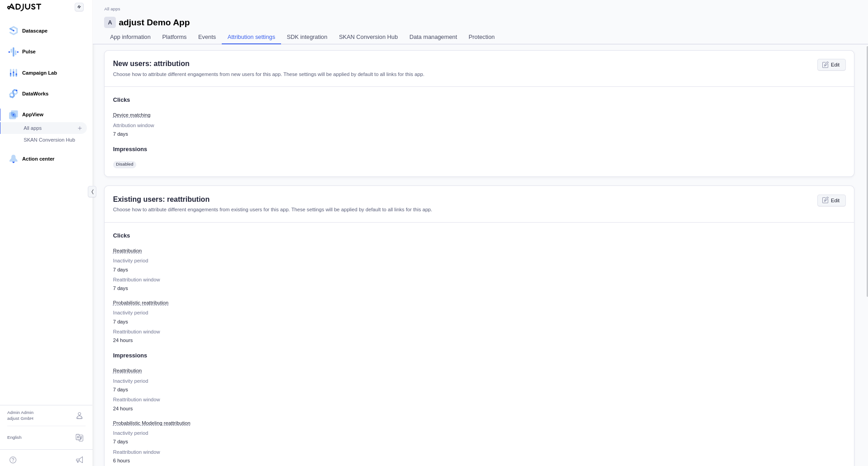Click the page vertical scrollbar
Image resolution: width=868 pixels, height=466 pixels.
pyautogui.click(x=867, y=171)
